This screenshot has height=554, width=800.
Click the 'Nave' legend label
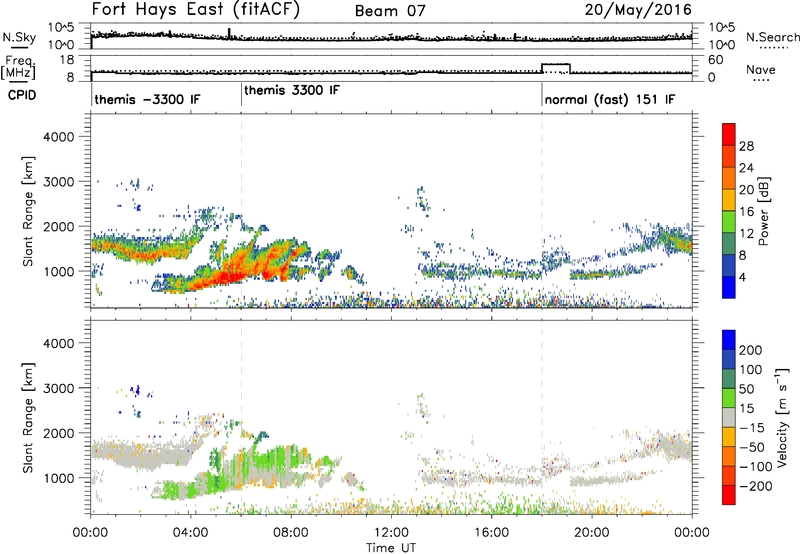[761, 70]
